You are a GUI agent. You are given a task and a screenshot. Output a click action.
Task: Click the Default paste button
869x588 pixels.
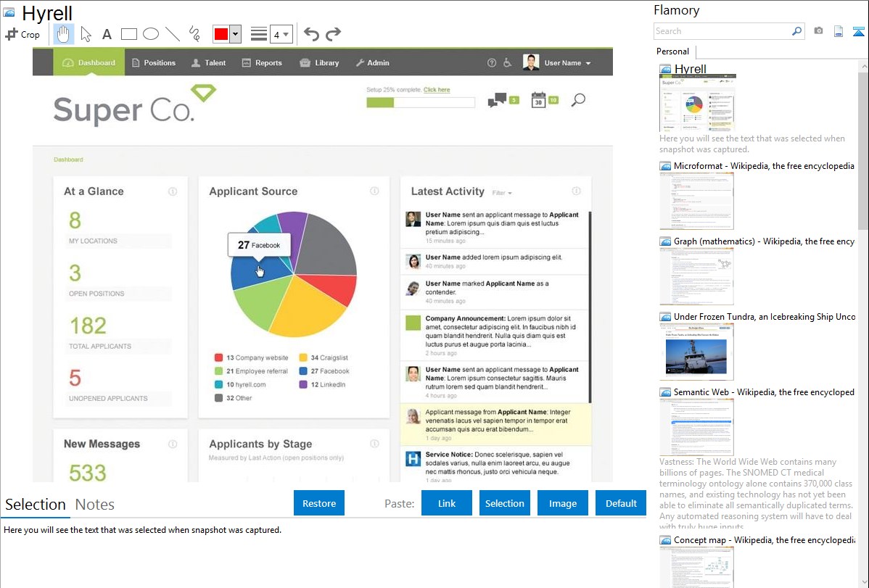(x=621, y=503)
